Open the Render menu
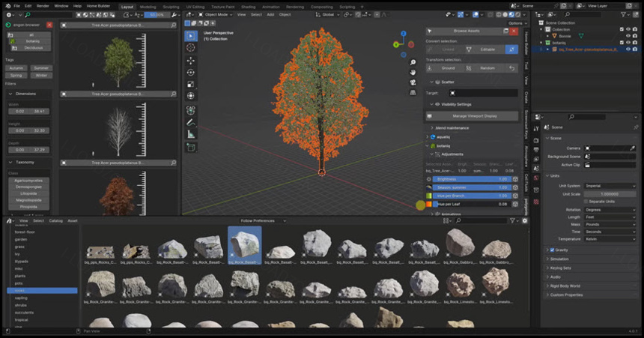The height and width of the screenshot is (338, 644). (42, 6)
